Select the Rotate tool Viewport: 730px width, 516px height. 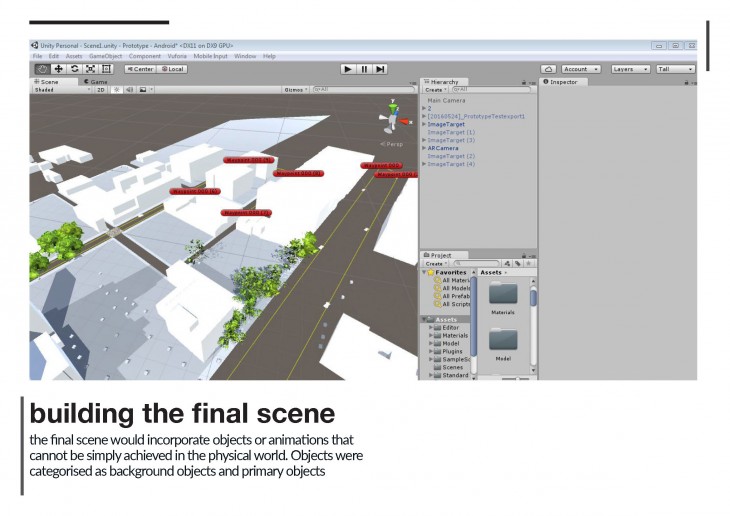coord(75,69)
